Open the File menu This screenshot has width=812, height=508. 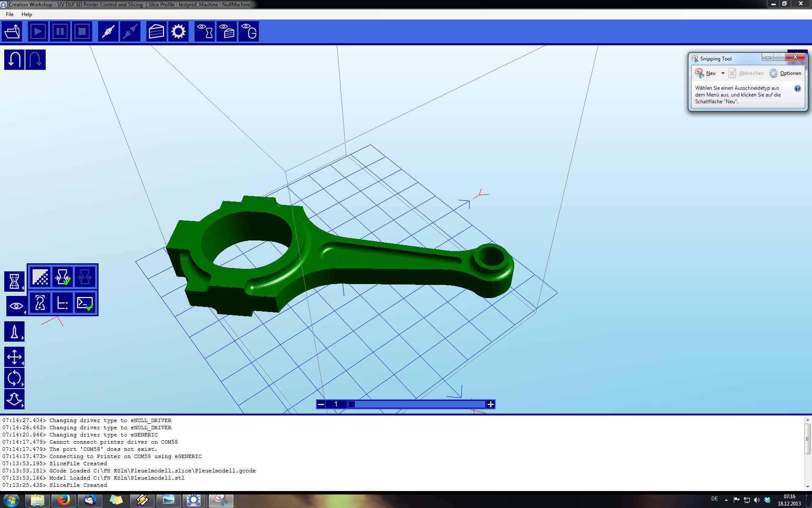tap(10, 14)
